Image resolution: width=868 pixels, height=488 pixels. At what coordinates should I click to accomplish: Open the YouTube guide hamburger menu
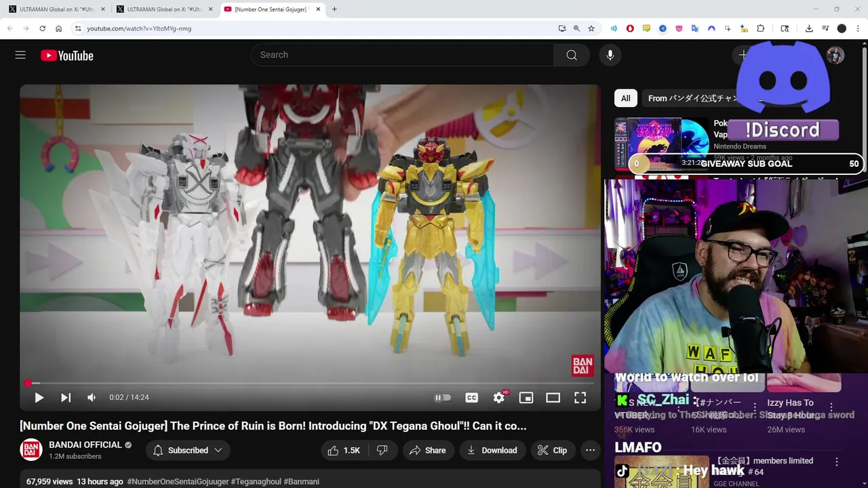(20, 55)
